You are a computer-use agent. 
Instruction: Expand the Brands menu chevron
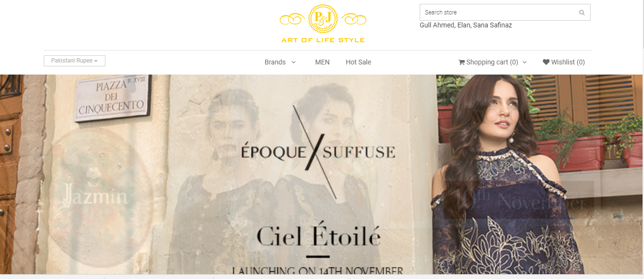click(x=294, y=62)
